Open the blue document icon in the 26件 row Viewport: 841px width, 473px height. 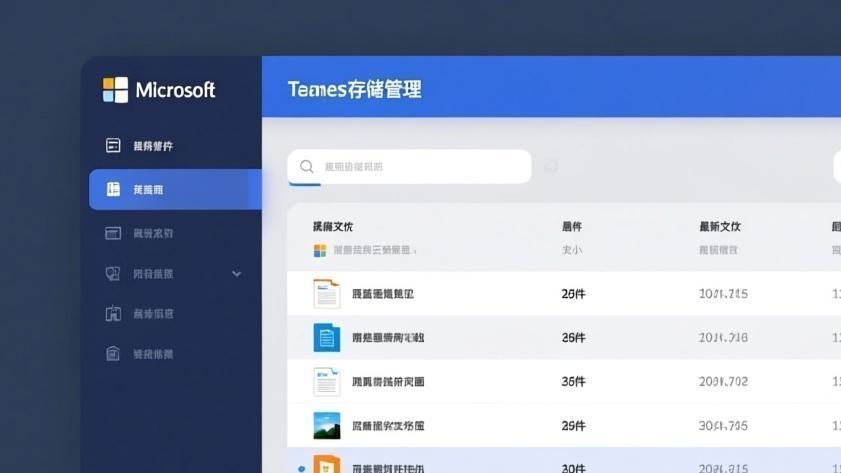[327, 338]
